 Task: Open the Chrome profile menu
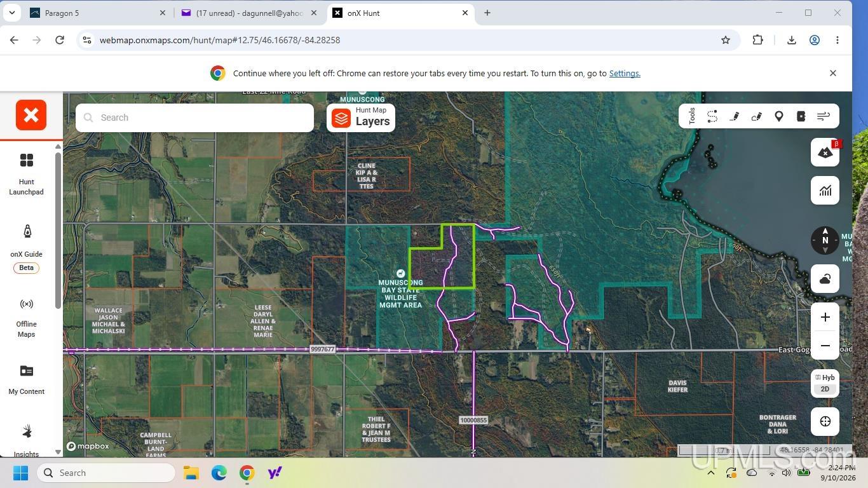815,40
